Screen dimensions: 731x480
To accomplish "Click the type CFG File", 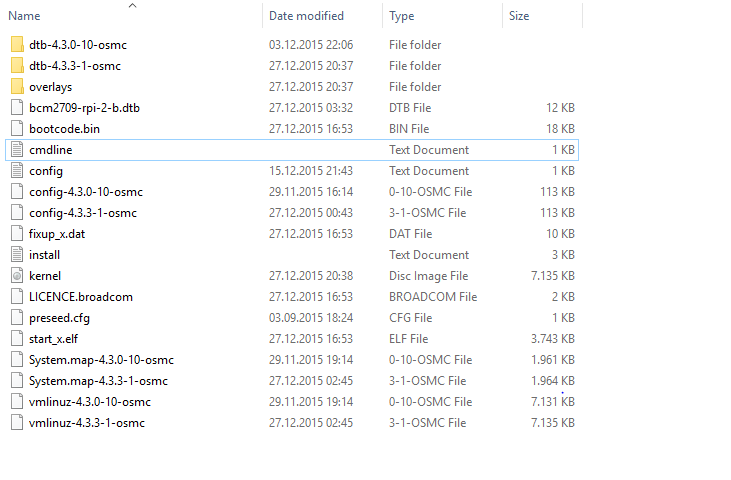I will (411, 318).
